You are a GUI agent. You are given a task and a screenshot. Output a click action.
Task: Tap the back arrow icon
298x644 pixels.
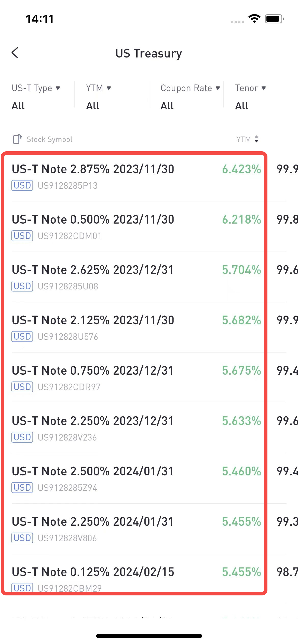[15, 53]
